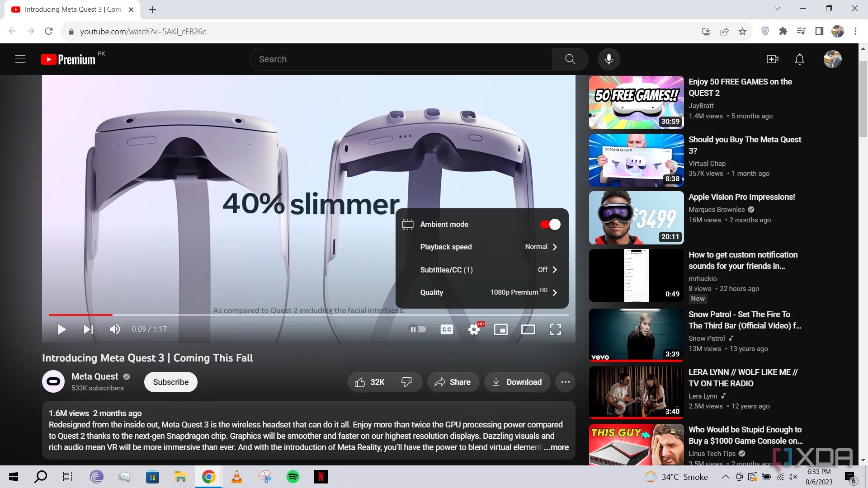Skip to the next video

tap(88, 329)
